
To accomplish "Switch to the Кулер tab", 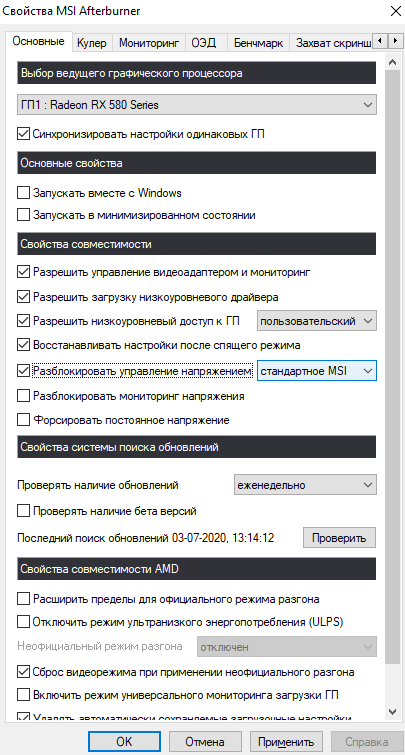I will (x=91, y=43).
